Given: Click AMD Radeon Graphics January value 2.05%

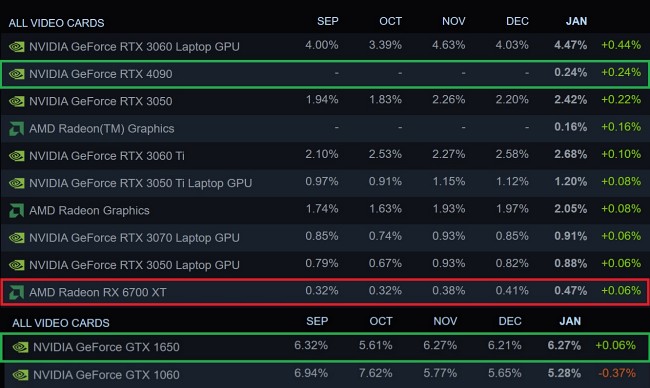Looking at the screenshot, I should pyautogui.click(x=570, y=209).
